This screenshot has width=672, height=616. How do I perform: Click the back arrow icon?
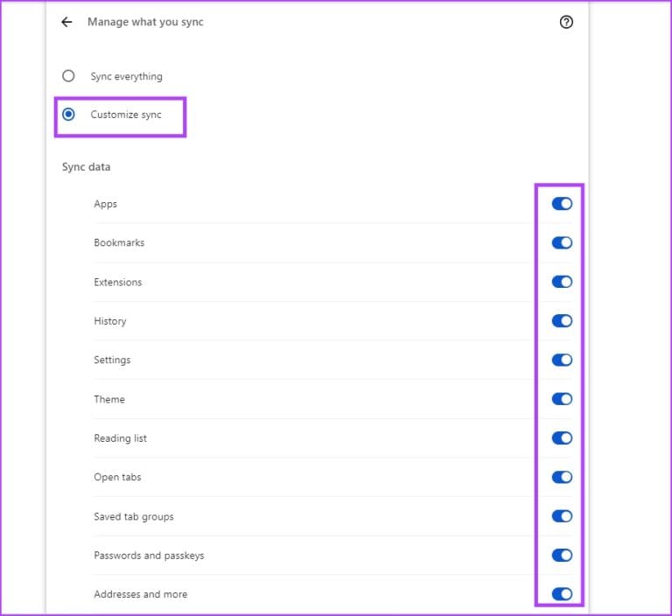coord(66,22)
